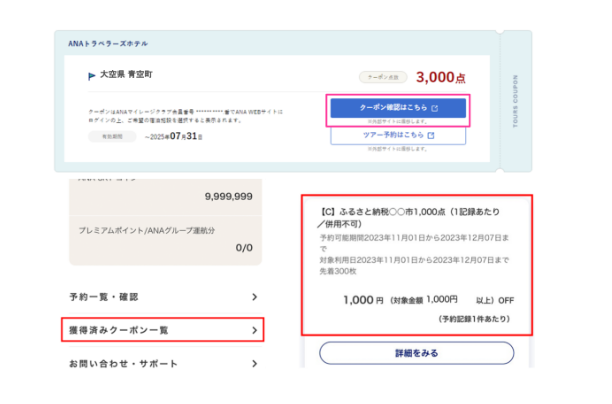
Task: Select the 【C】ふるさと納税 coupon card title
Action: point(414,219)
